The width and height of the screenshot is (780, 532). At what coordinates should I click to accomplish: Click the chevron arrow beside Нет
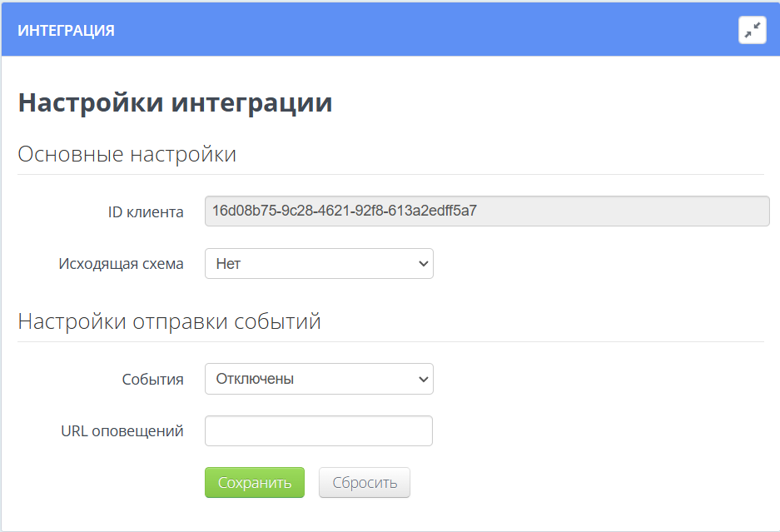coord(424,264)
